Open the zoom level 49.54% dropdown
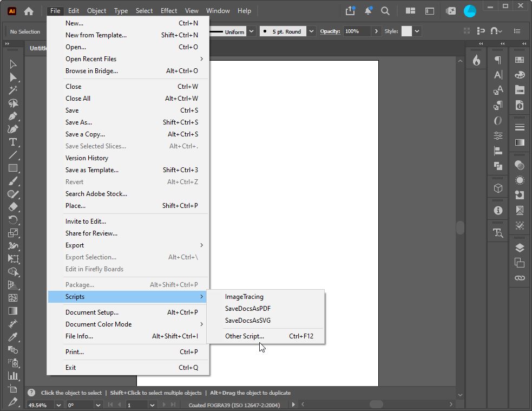Viewport: 532px width, 411px height. point(58,405)
